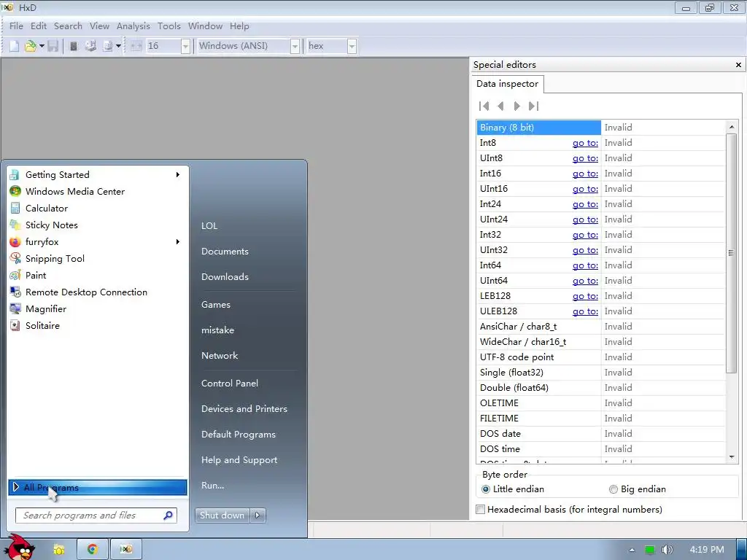The image size is (747, 560).
Task: Open the Analysis menu
Action: (133, 26)
